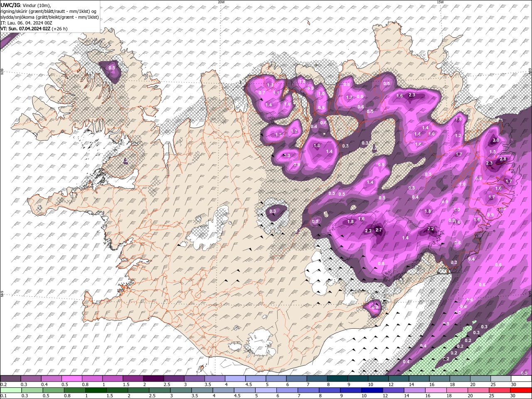Click the '20W' longitude label

221,2
